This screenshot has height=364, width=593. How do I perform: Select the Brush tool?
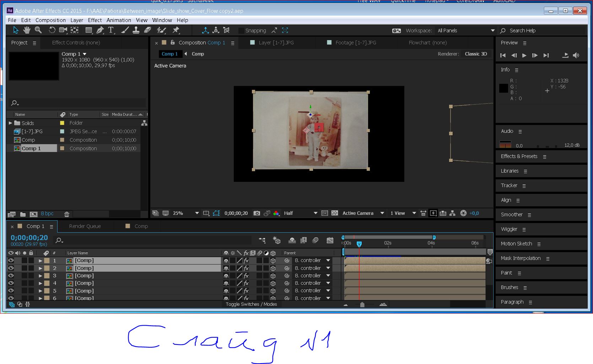[125, 30]
